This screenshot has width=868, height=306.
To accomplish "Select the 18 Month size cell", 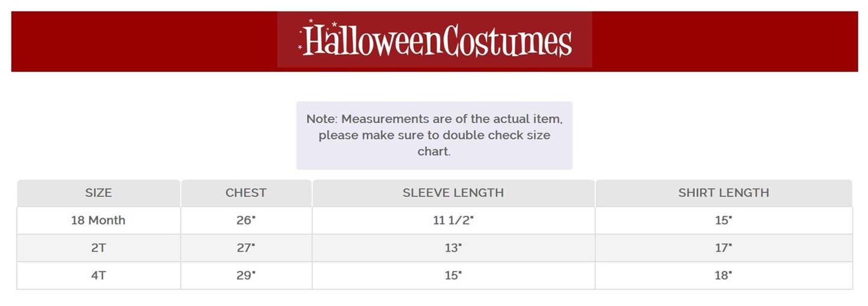I will 98,220.
